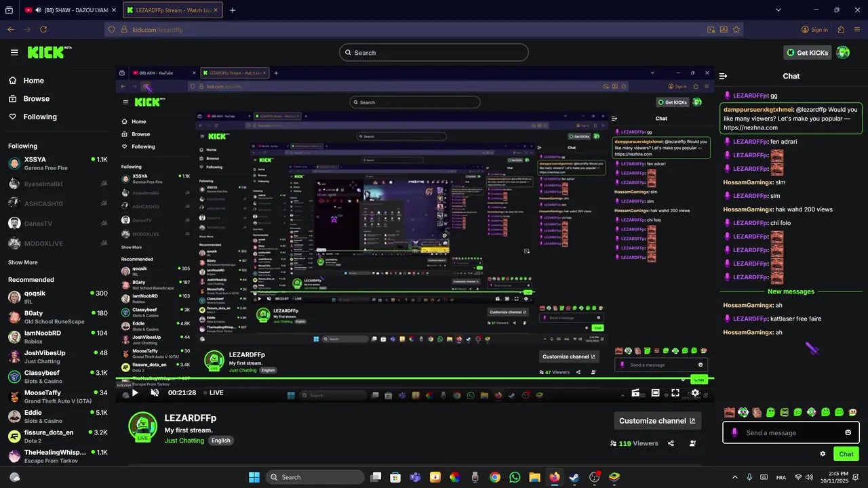Insert the angry green face emote

pos(785,412)
